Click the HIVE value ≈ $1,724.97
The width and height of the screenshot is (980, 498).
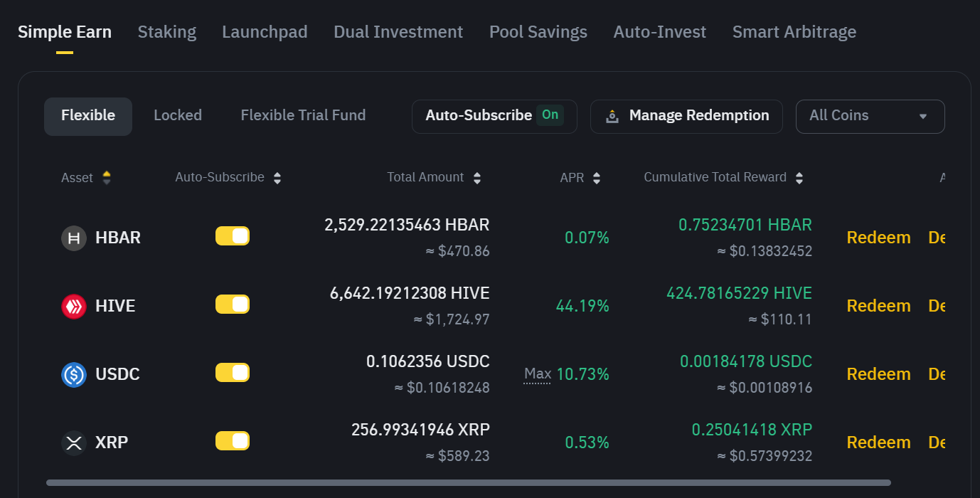(452, 319)
